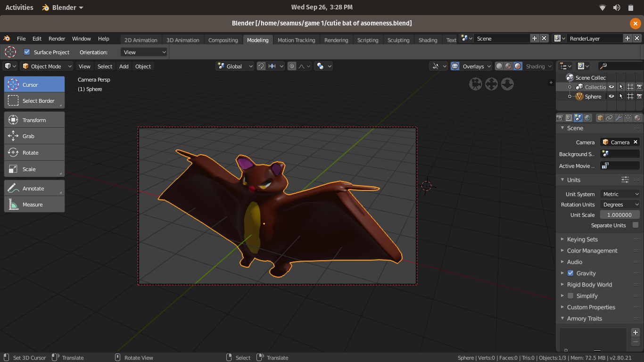Image resolution: width=644 pixels, height=362 pixels.
Task: Toggle camera view gizmo icon
Action: click(x=476, y=84)
